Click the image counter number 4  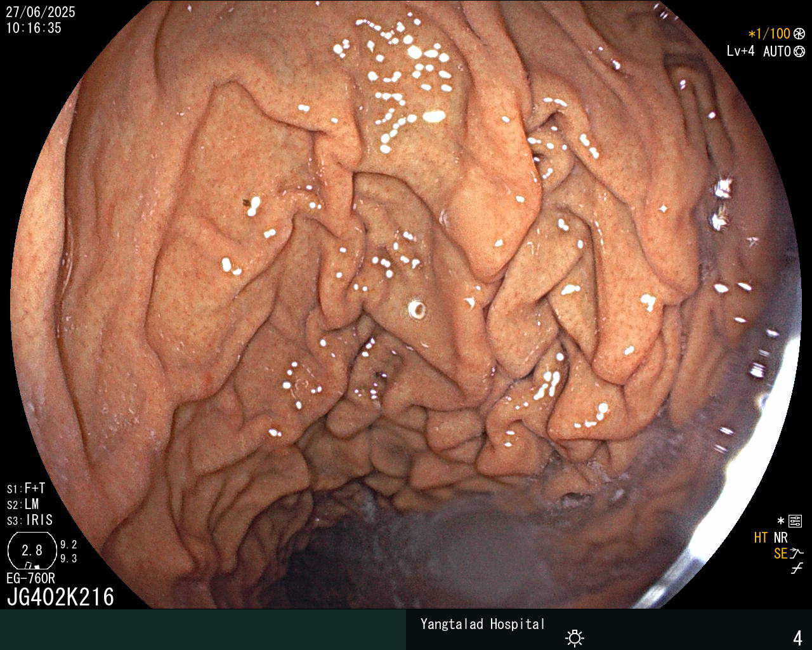(x=797, y=638)
